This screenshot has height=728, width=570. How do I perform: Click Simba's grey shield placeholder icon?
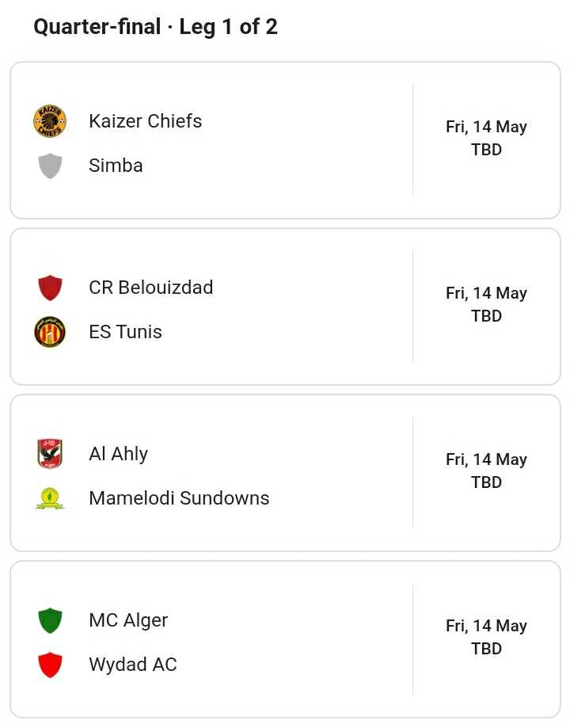50,166
